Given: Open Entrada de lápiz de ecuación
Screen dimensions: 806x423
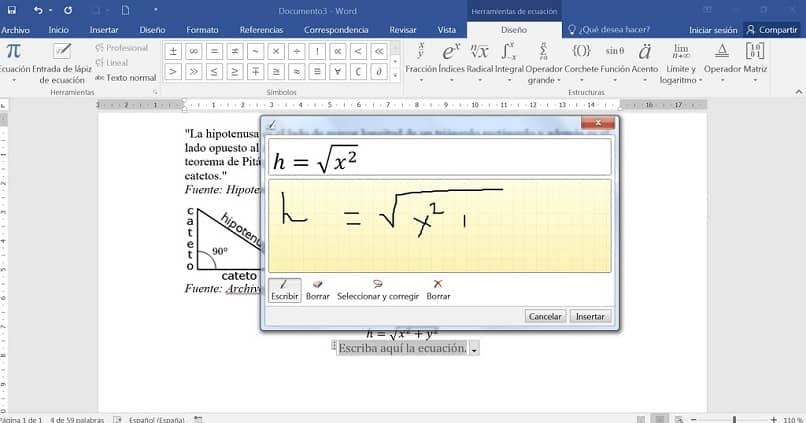Looking at the screenshot, I should point(62,63).
